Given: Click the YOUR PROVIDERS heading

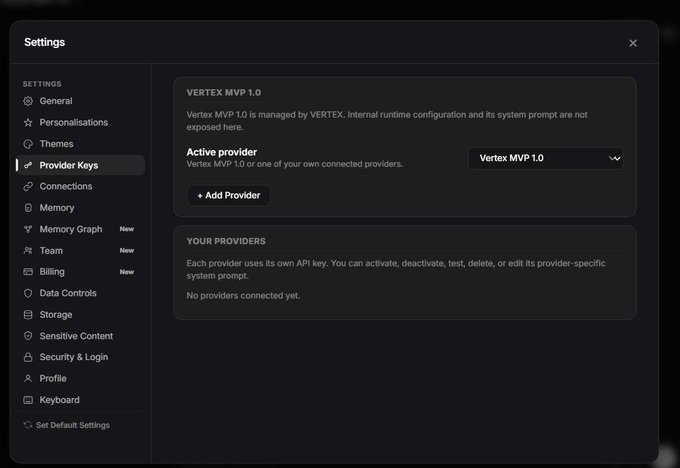Looking at the screenshot, I should click(226, 241).
